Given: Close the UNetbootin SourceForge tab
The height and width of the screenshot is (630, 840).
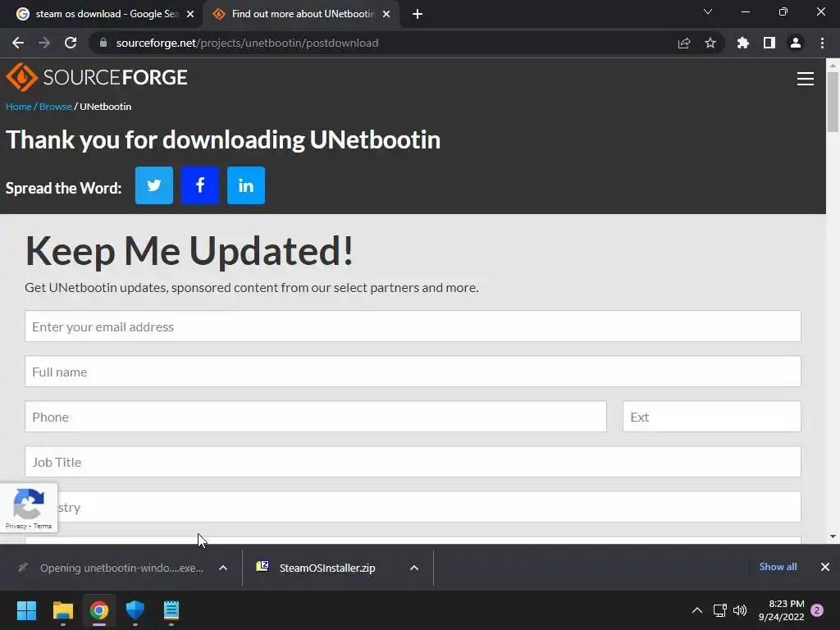Looking at the screenshot, I should (386, 14).
